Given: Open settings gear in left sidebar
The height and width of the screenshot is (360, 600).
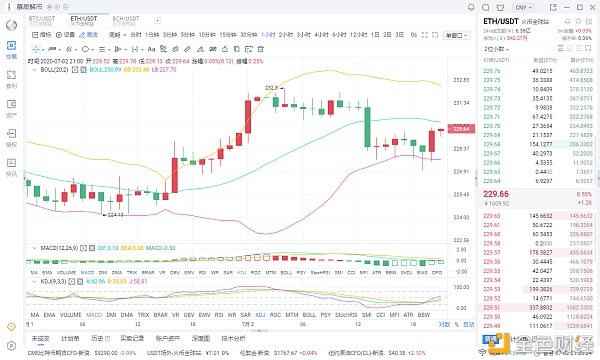Looking at the screenshot, I should pos(11,345).
